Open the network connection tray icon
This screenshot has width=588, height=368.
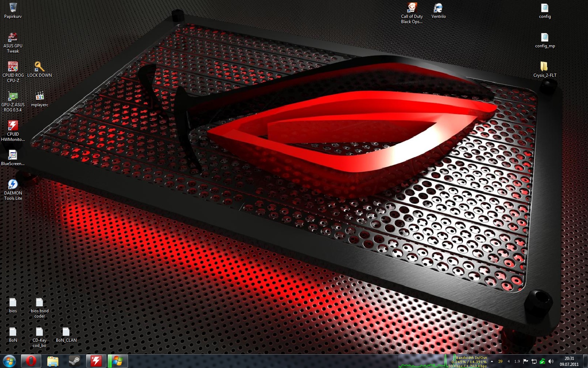pyautogui.click(x=534, y=361)
